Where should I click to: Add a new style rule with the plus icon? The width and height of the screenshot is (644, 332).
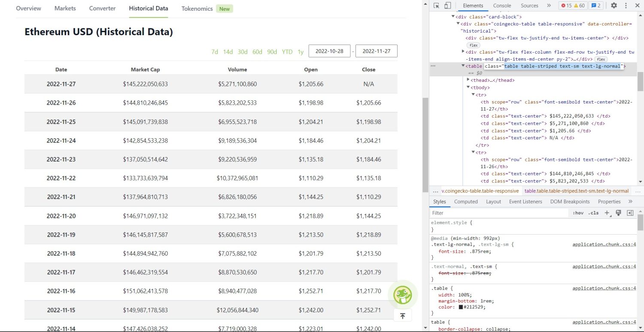point(607,213)
